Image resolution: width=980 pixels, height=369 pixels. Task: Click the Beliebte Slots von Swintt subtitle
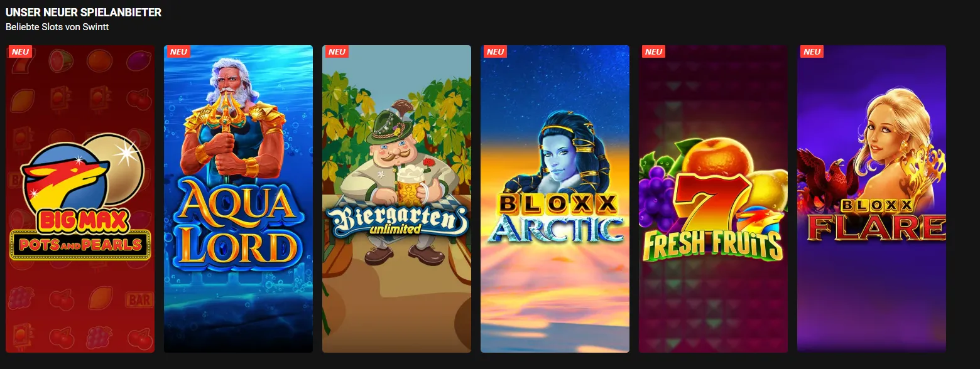[x=57, y=27]
